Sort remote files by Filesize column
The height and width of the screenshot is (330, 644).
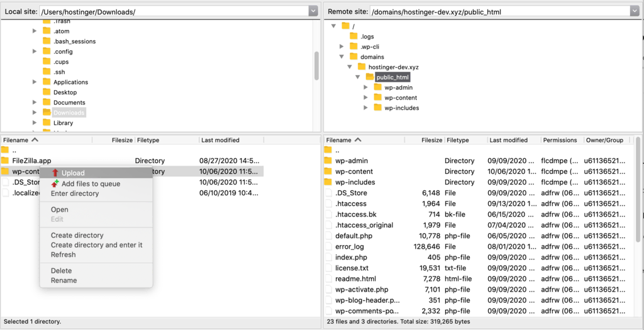click(431, 140)
